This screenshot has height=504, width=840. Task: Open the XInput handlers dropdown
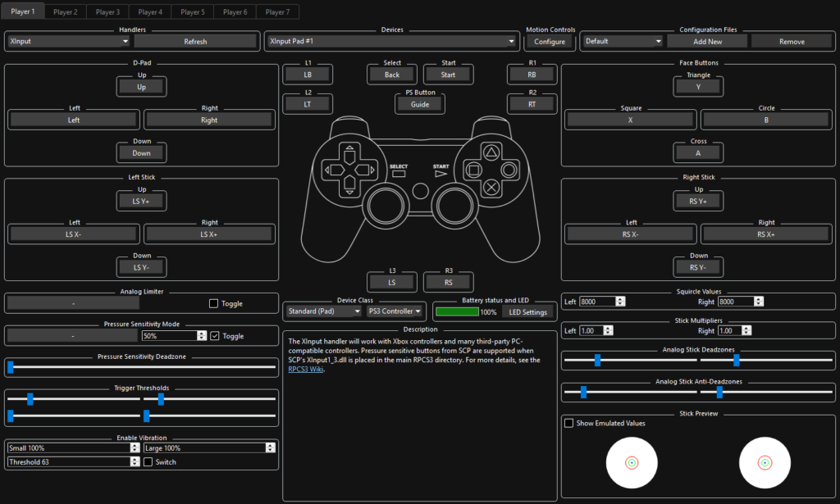[x=69, y=41]
